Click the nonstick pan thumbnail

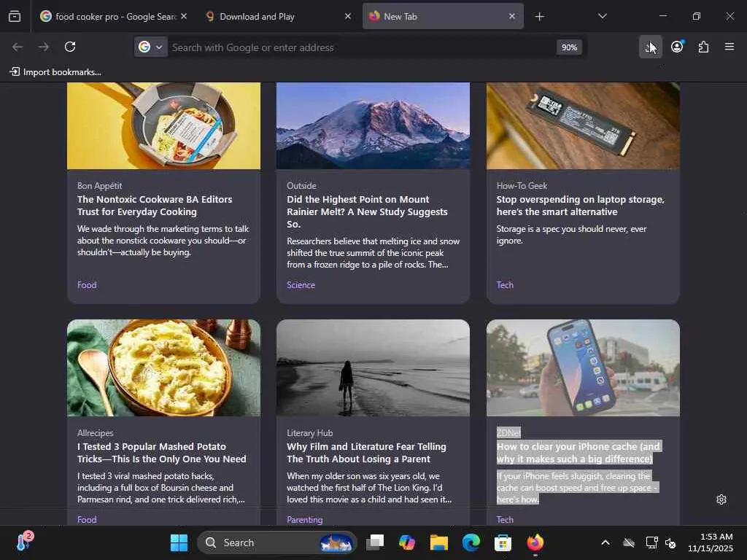point(164,125)
